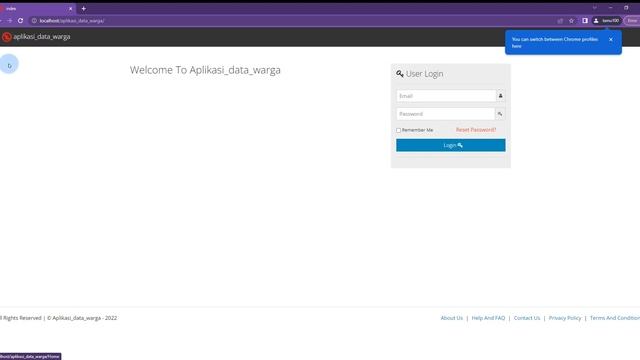The width and height of the screenshot is (640, 360).
Task: Dismiss the Chrome profiles tooltip
Action: pyautogui.click(x=611, y=40)
